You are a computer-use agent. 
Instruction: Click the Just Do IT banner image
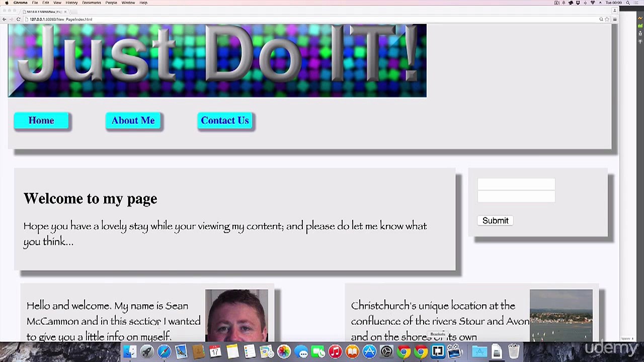(x=217, y=60)
